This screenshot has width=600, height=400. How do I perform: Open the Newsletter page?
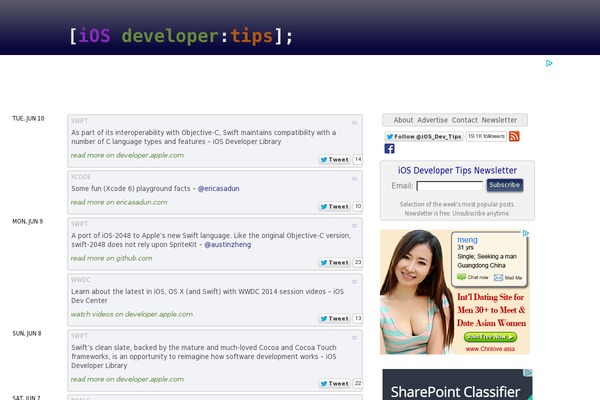point(499,120)
